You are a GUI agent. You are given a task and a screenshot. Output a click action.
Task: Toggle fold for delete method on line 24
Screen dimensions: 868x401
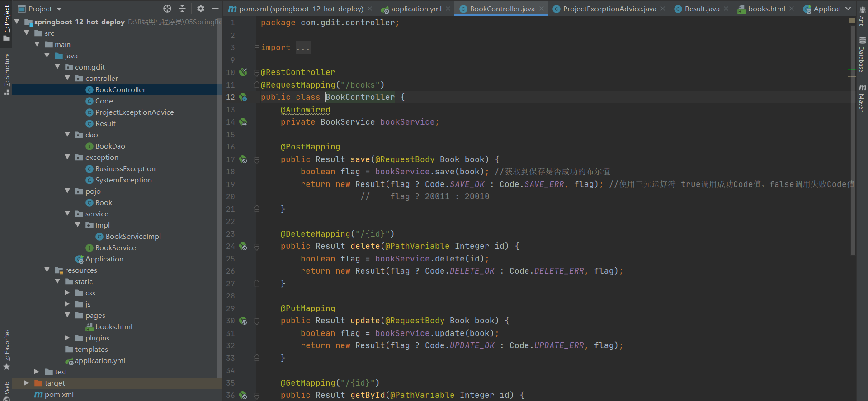pos(257,247)
